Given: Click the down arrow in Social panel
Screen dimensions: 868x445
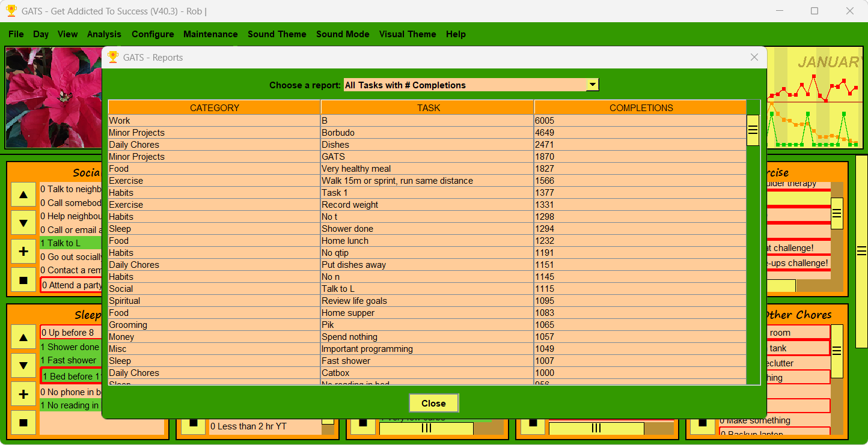Looking at the screenshot, I should tap(23, 223).
